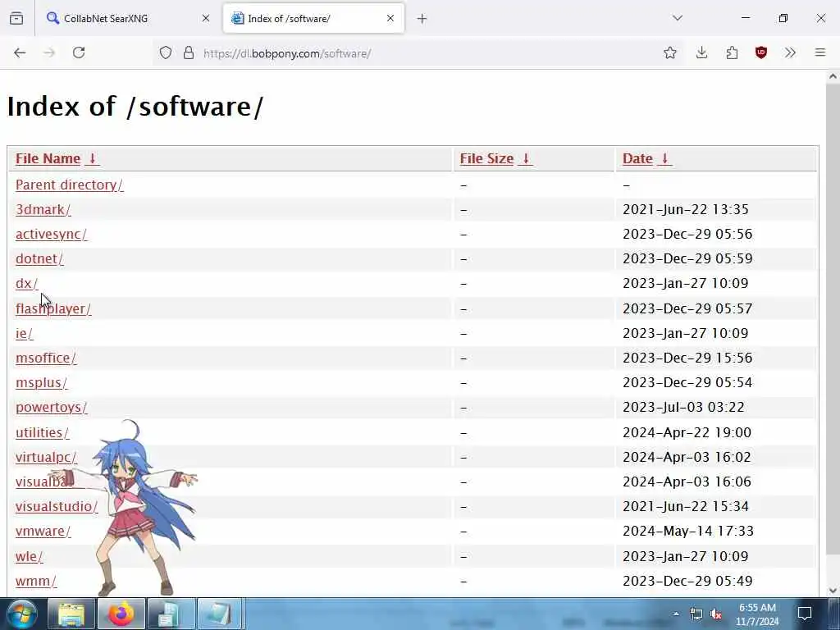Image resolution: width=840 pixels, height=630 pixels.
Task: Open the powertoys folder
Action: pos(52,407)
